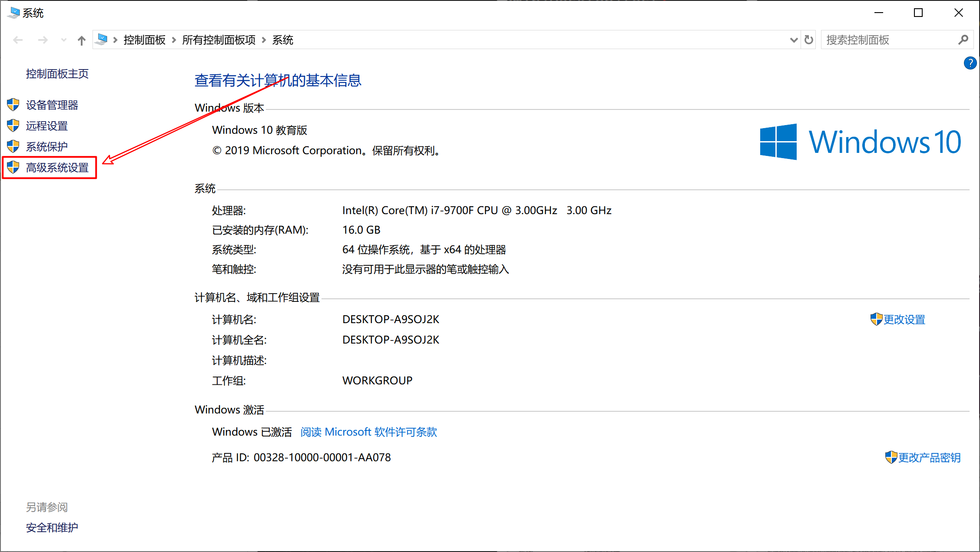Click the computer icon in address bar
The image size is (980, 552).
[101, 40]
